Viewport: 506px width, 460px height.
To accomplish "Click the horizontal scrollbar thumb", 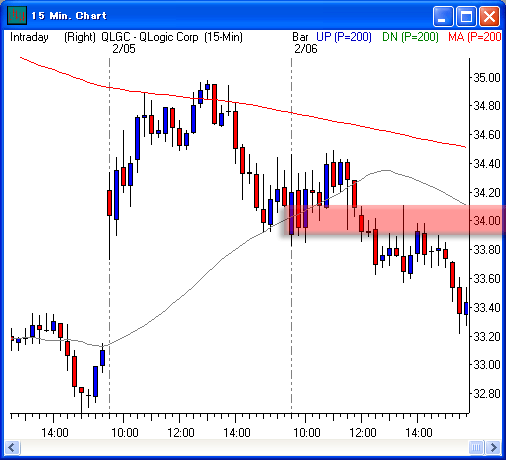I will tap(476, 447).
